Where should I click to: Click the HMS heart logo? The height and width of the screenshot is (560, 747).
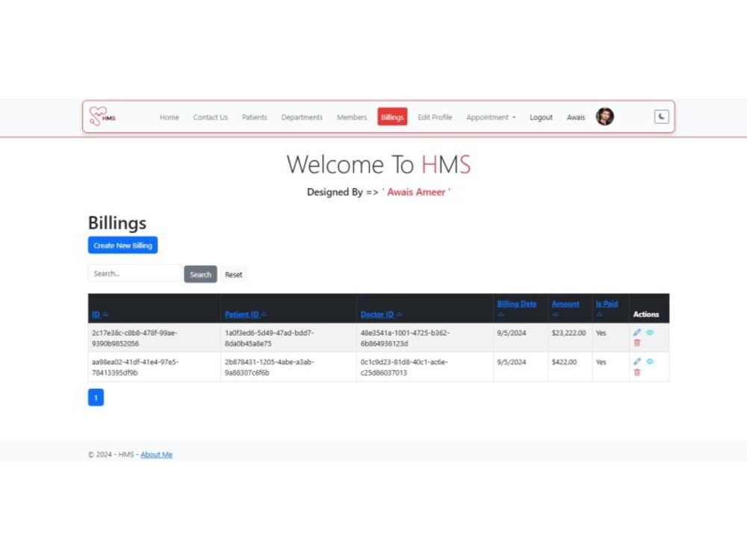[x=102, y=116]
